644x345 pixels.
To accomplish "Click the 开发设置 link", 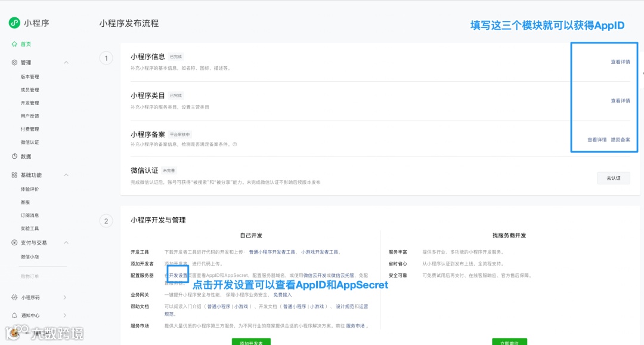I will tap(178, 276).
